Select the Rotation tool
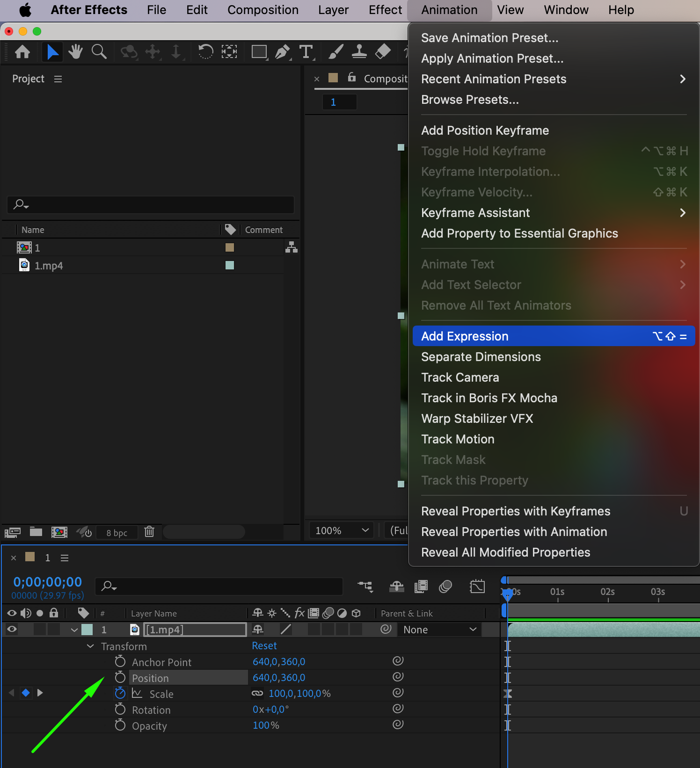 pyautogui.click(x=205, y=52)
